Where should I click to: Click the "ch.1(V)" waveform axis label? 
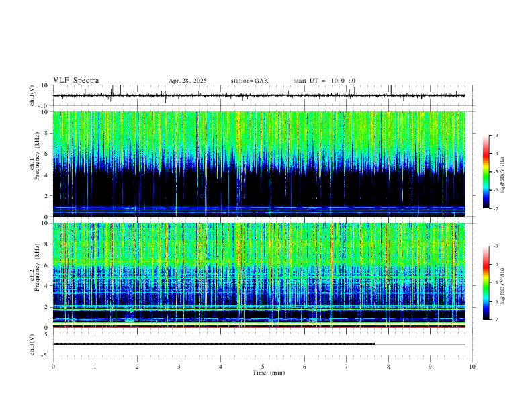click(x=32, y=95)
